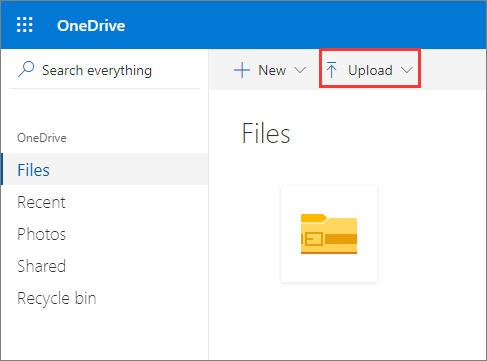Expand the New dropdown chevron
The image size is (487, 361).
[300, 70]
